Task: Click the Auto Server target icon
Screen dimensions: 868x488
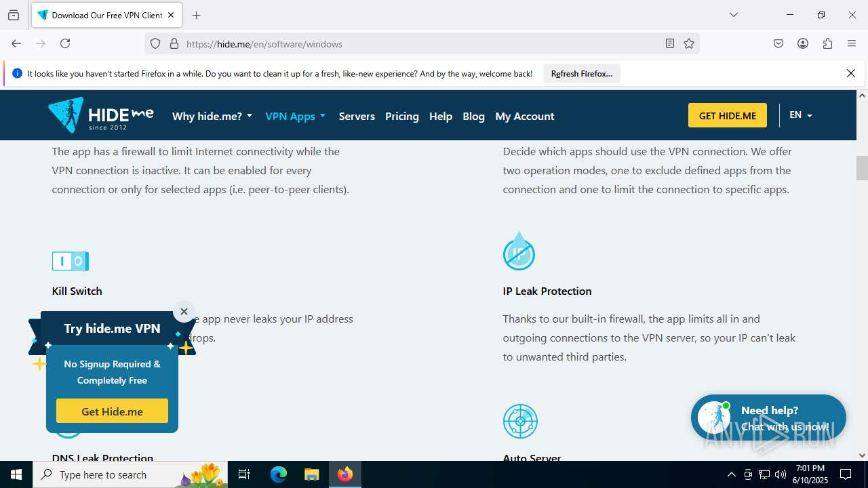Action: point(520,421)
